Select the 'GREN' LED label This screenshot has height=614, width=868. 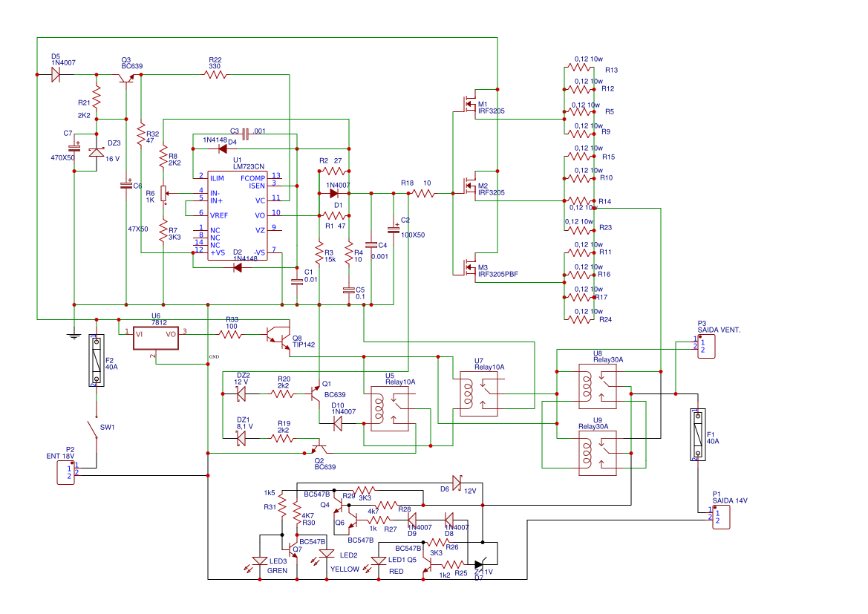tap(277, 571)
